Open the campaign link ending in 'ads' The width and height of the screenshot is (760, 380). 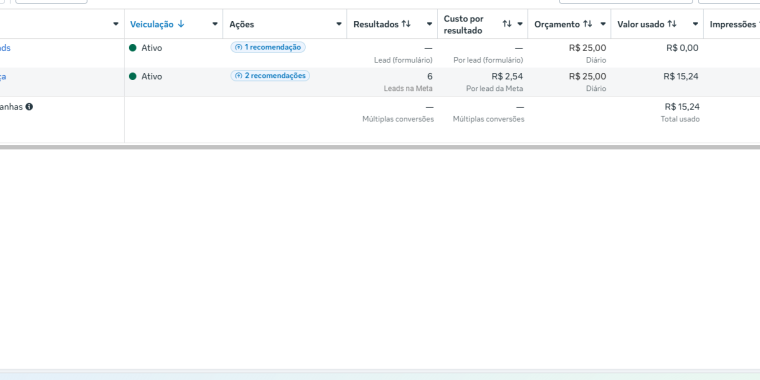tap(5, 48)
